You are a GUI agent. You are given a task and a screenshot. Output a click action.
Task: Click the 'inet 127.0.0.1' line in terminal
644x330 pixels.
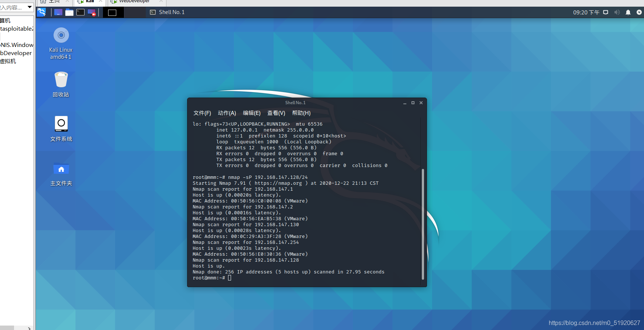click(265, 130)
